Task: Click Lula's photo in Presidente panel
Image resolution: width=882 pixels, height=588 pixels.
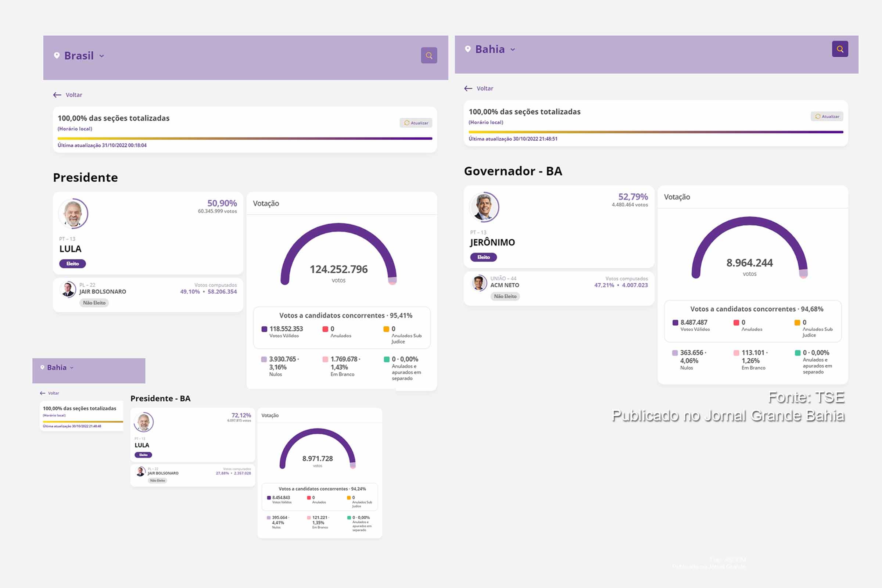Action: (x=73, y=214)
